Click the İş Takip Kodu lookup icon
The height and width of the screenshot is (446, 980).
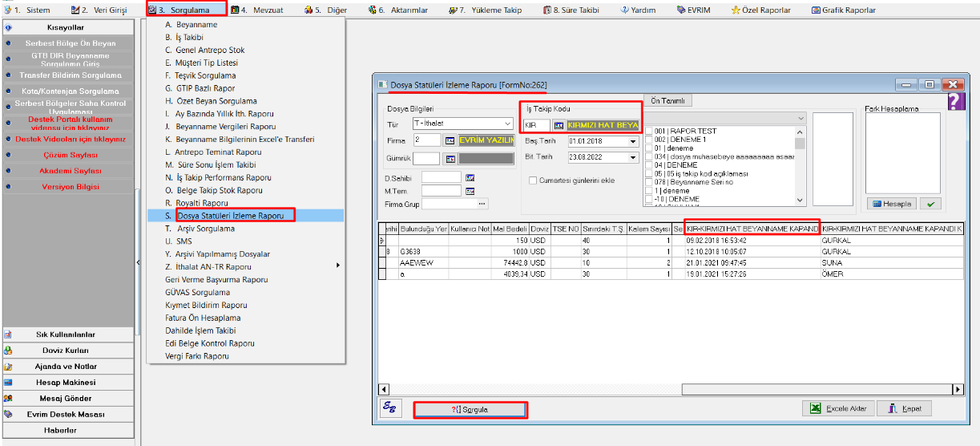(x=559, y=125)
